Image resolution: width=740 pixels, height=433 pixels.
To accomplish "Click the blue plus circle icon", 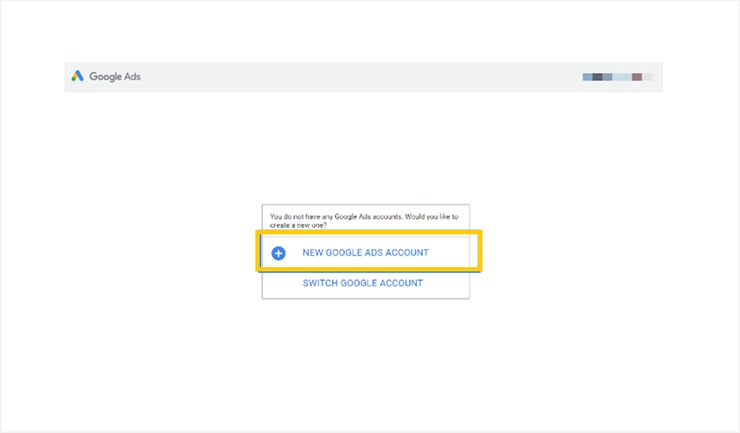I will [278, 253].
